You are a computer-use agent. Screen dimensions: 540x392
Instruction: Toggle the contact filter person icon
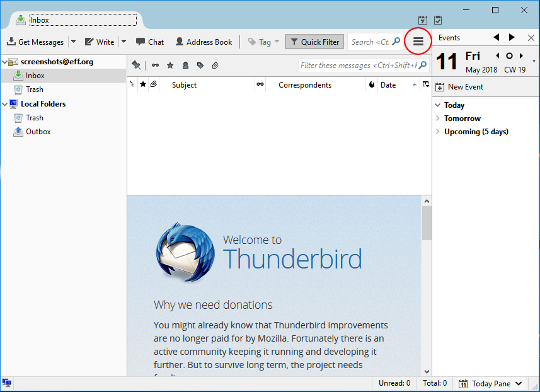tap(185, 65)
